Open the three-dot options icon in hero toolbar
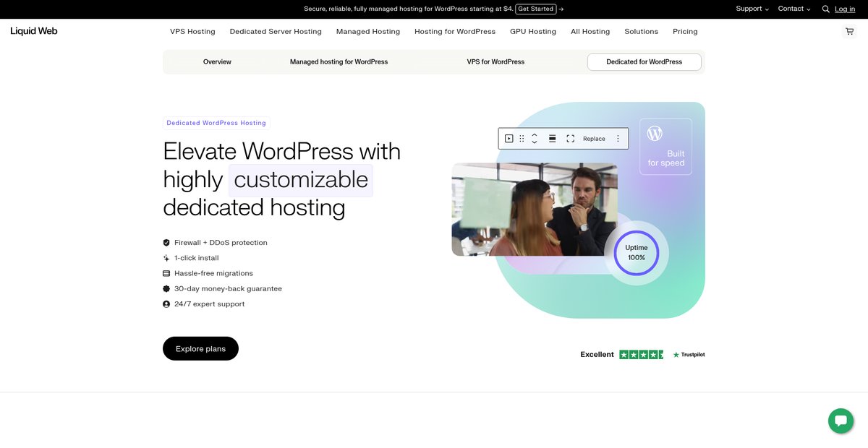 click(618, 139)
